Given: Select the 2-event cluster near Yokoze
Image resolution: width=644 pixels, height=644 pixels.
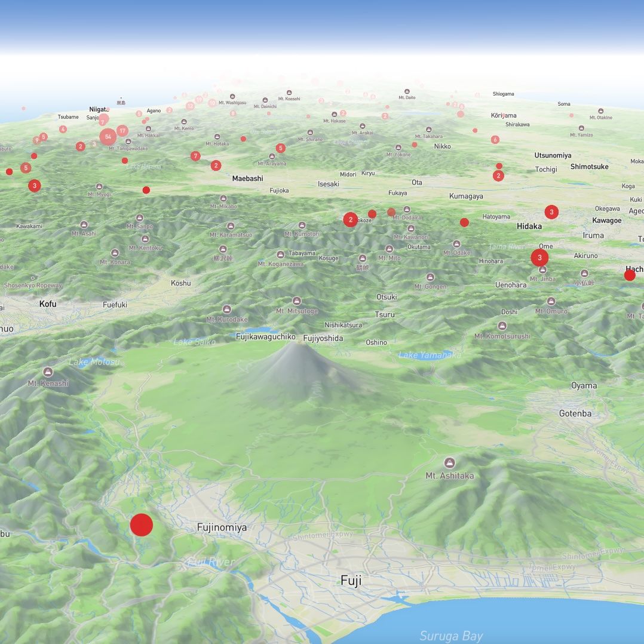Looking at the screenshot, I should [x=351, y=219].
